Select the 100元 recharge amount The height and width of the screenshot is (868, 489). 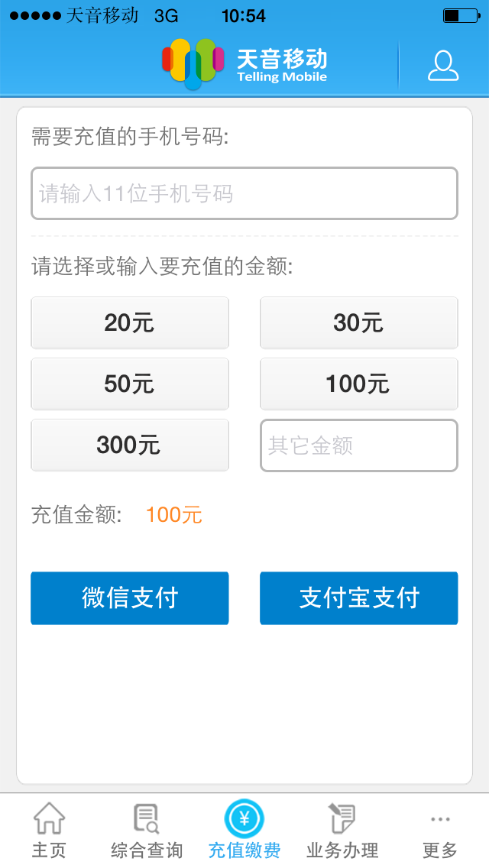(x=358, y=384)
